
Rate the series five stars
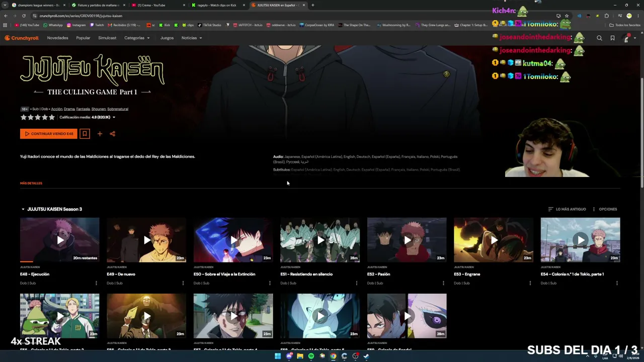point(51,117)
